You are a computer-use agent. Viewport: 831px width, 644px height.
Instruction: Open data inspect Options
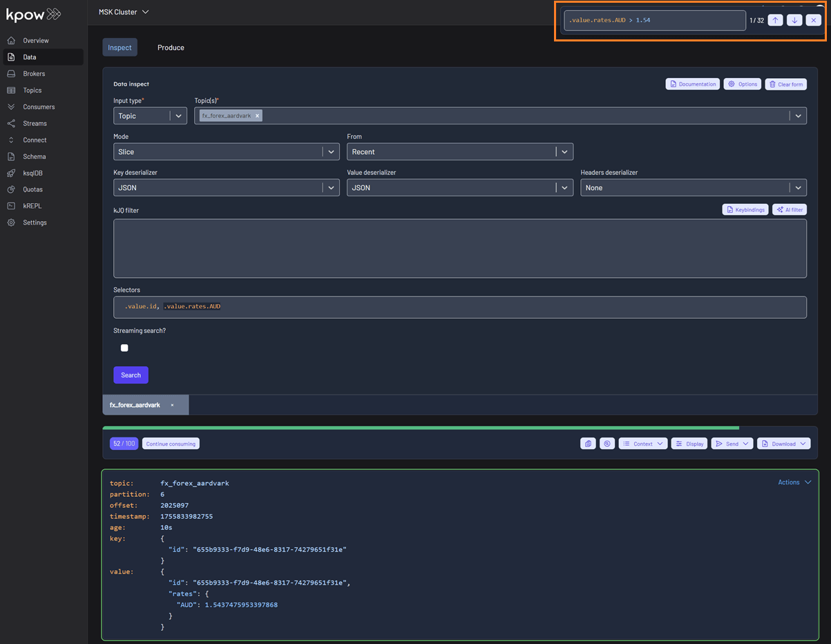coord(743,84)
